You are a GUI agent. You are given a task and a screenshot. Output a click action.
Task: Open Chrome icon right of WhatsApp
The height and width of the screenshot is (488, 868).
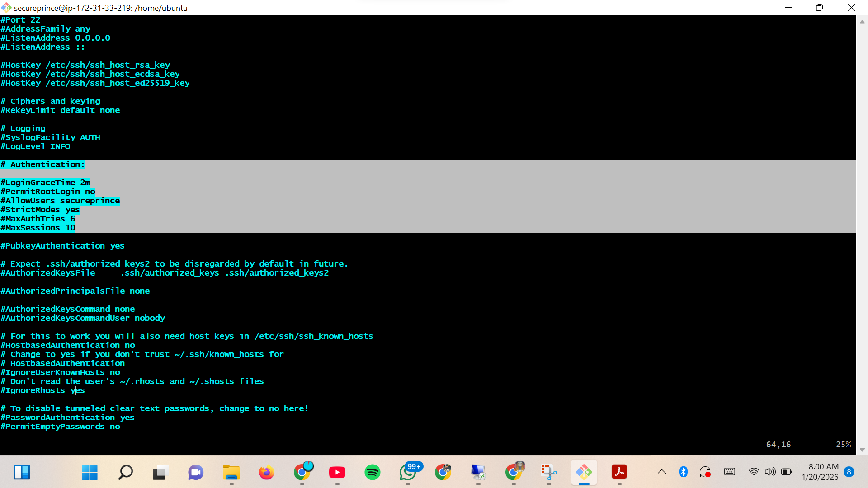[443, 472]
